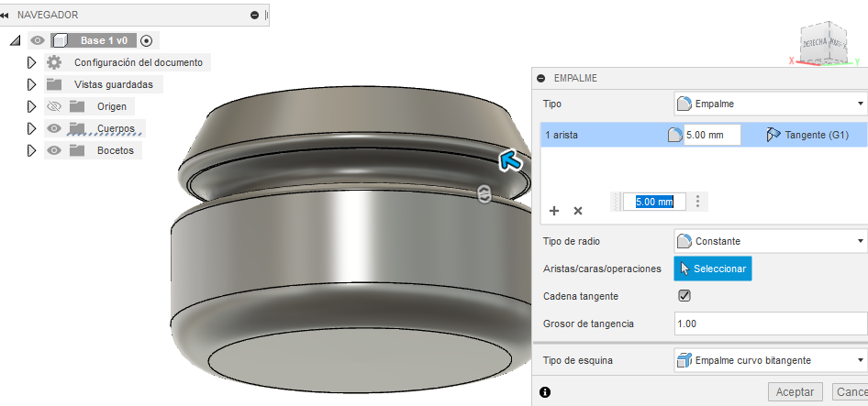Click the radius icon in arista row
Screen dimensions: 868x406
pos(674,135)
